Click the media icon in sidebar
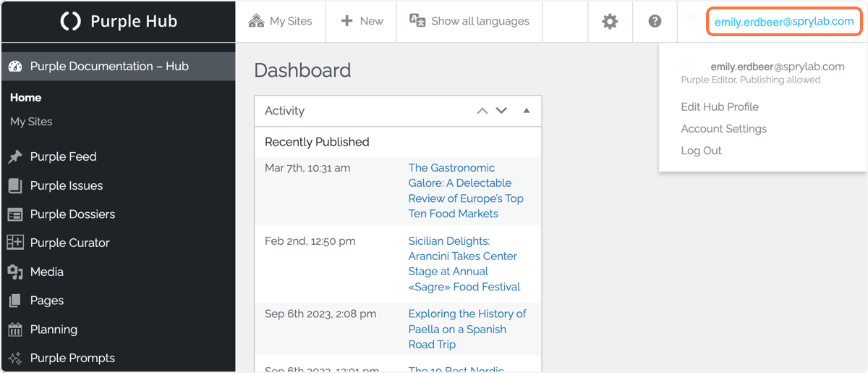This screenshot has width=868, height=373. (15, 272)
